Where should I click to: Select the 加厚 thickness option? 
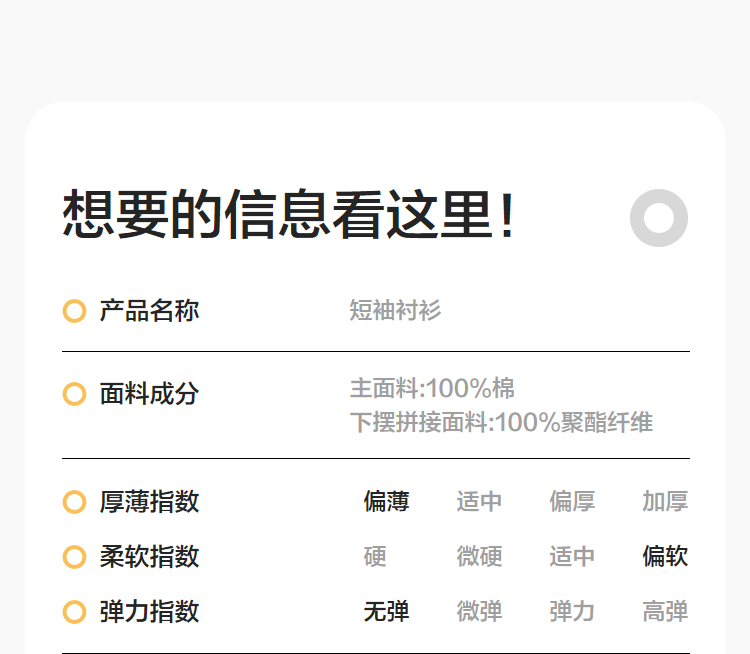[x=665, y=501]
